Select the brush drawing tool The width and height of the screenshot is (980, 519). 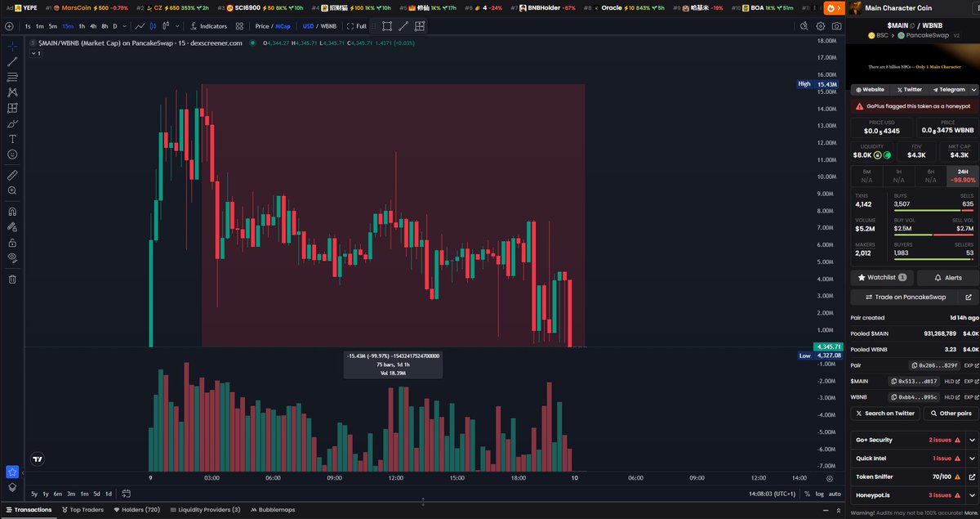click(12, 123)
